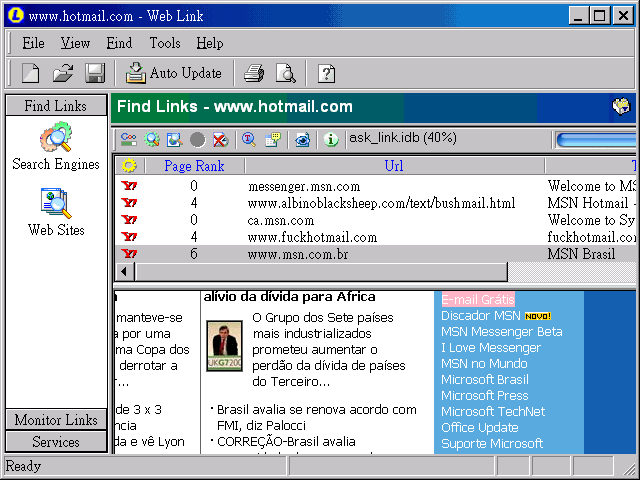The height and width of the screenshot is (480, 640).
Task: Click the Ready status bar text
Action: tap(23, 466)
